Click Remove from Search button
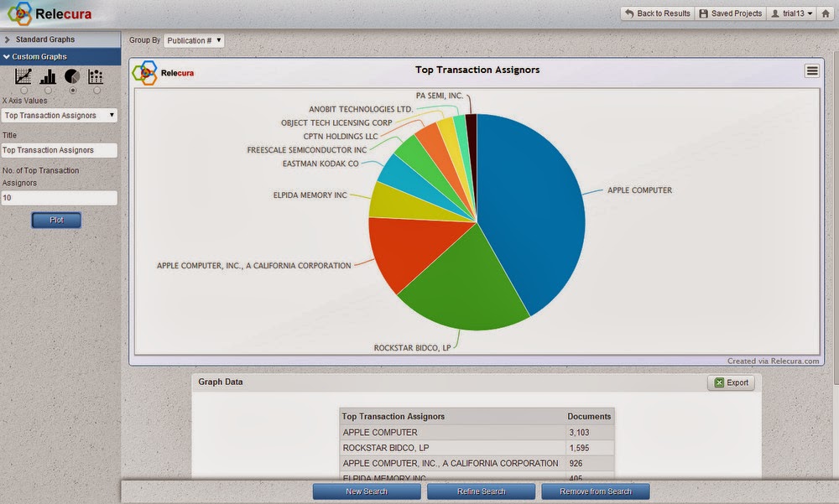This screenshot has width=839, height=504. [x=596, y=491]
